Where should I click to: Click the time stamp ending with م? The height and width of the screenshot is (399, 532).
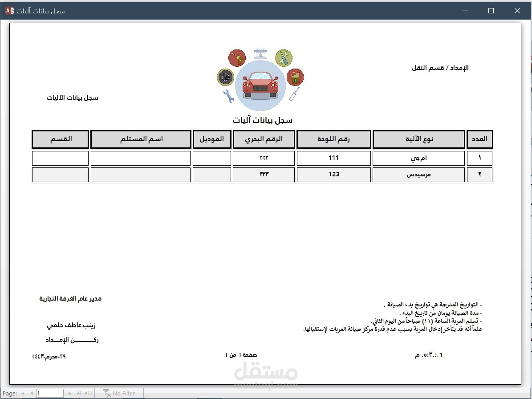click(x=429, y=355)
